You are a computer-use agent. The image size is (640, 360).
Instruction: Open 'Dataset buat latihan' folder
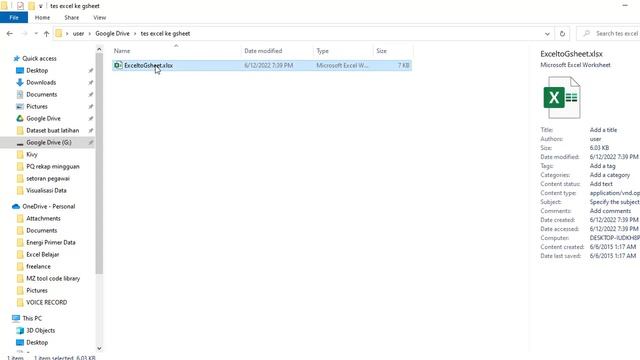click(53, 131)
